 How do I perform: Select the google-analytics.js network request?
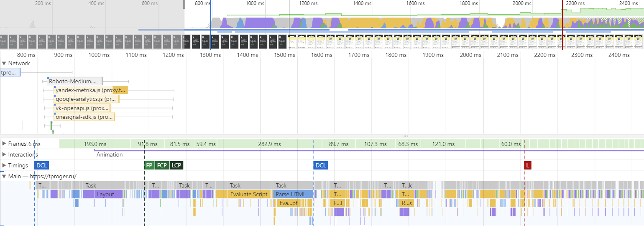[87, 99]
